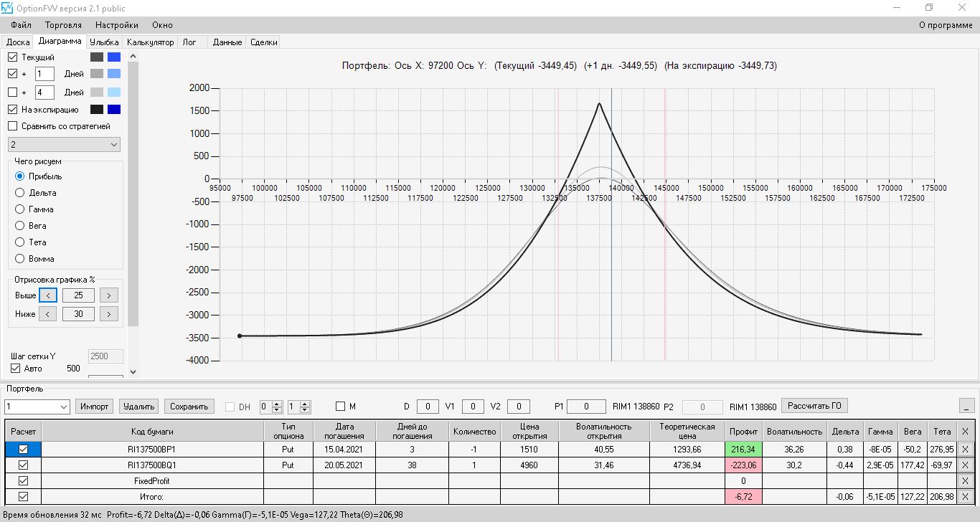Remove the RI137500BQ1 row with its X icon
980x522 pixels.
(x=965, y=465)
